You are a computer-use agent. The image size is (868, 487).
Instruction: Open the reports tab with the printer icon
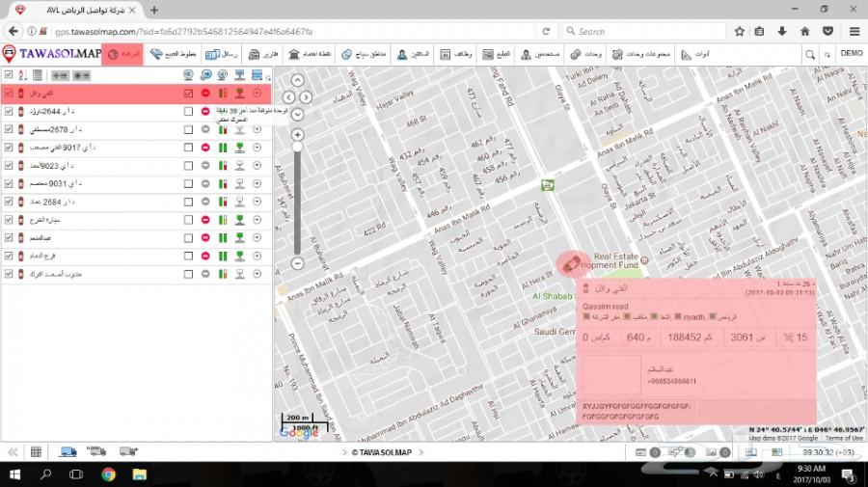263,54
